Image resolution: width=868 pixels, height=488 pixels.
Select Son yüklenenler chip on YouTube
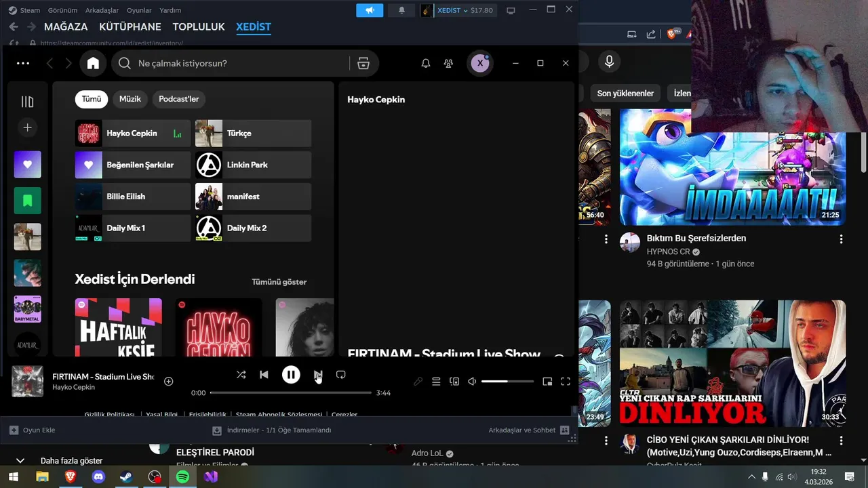click(x=625, y=94)
